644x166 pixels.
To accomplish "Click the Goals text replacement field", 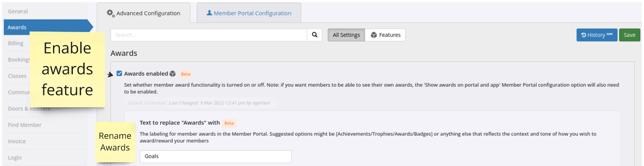I will click(215, 156).
